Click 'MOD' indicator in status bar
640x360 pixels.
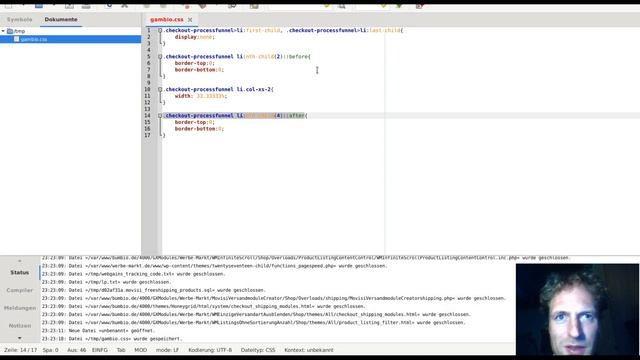140,350
